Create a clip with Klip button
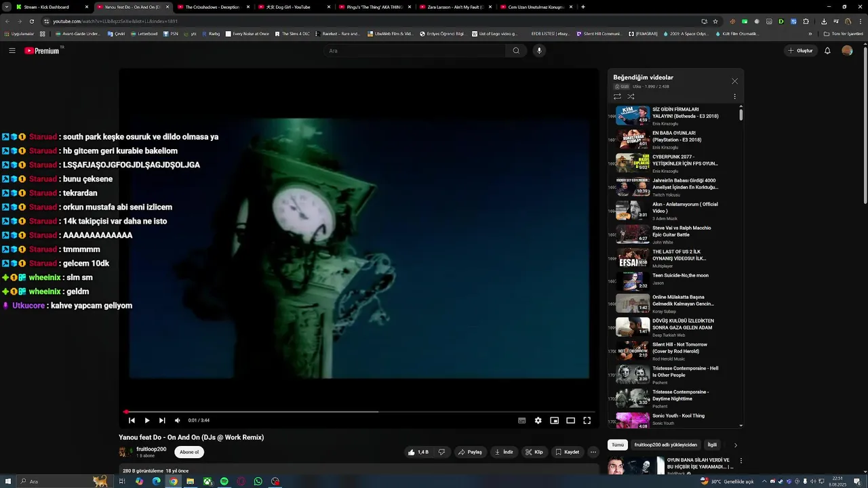868x488 pixels. (534, 452)
